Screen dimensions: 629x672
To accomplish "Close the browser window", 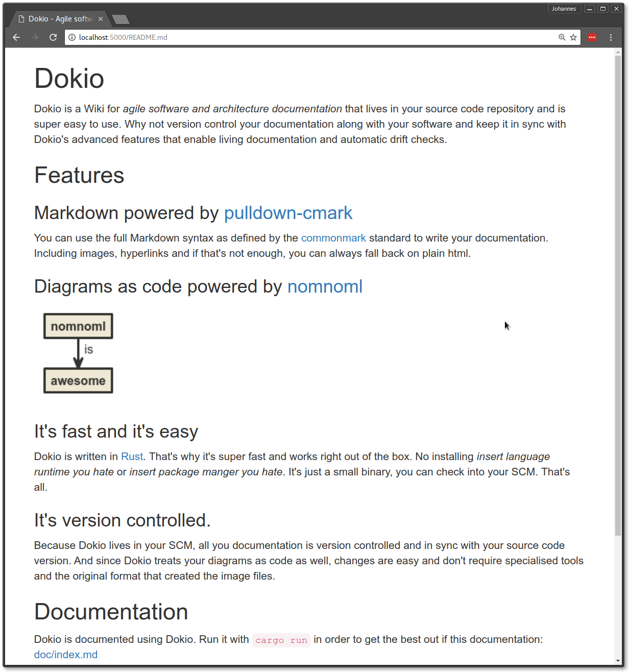I will [616, 9].
